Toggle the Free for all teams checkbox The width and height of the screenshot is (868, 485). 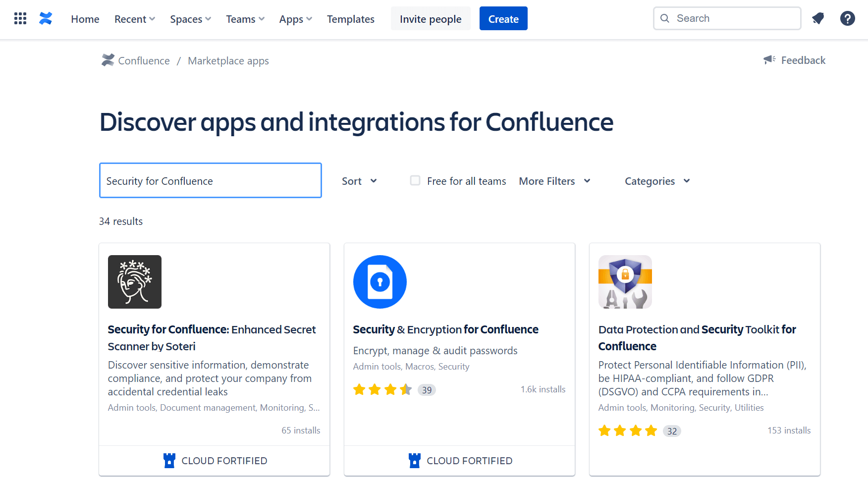415,180
